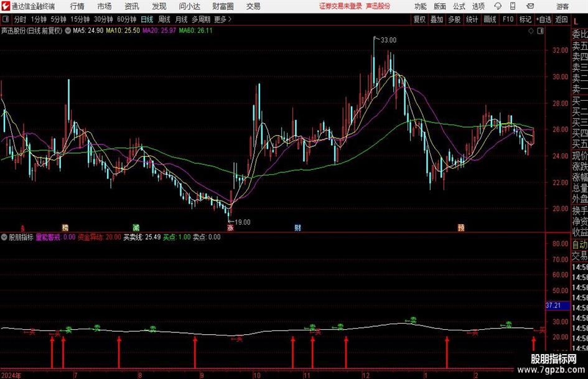Image resolution: width=588 pixels, height=379 pixels.
Task: Open the 功能 menu
Action: click(421, 6)
